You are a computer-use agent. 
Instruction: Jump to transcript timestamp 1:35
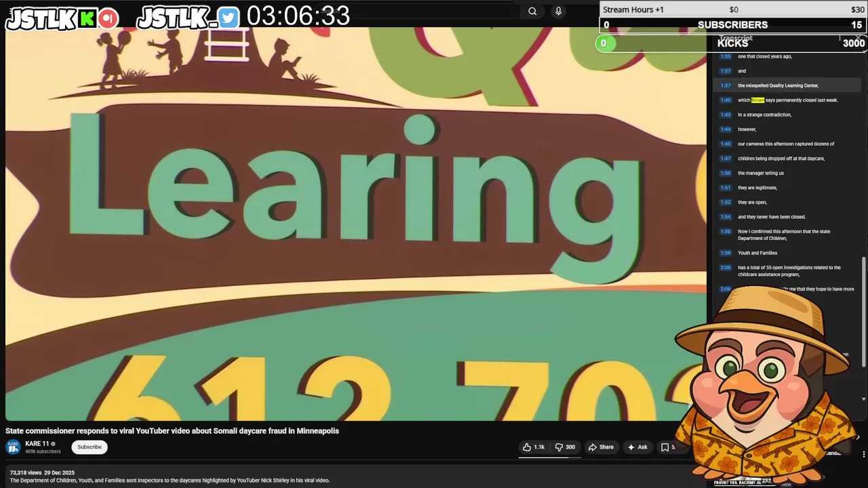pyautogui.click(x=726, y=56)
